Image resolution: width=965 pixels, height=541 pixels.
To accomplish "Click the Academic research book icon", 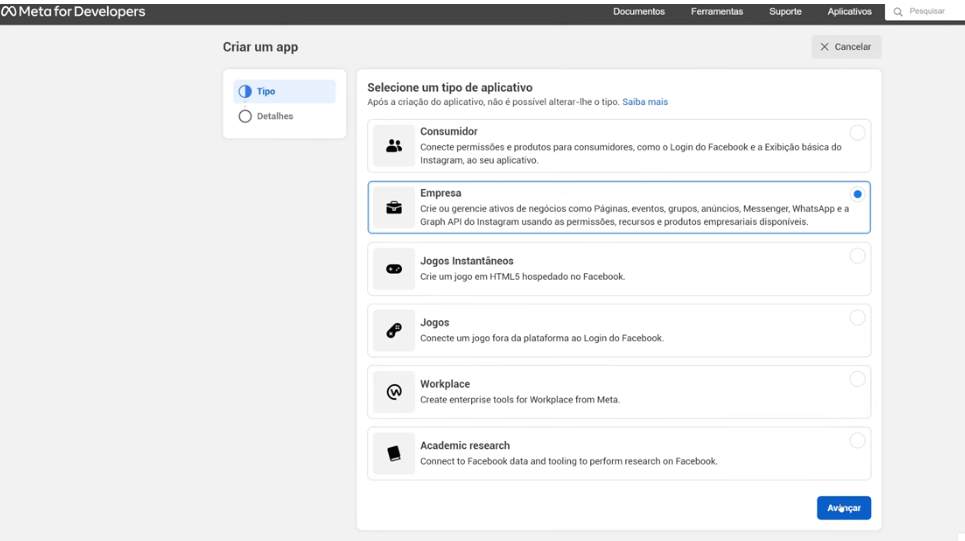I will (394, 454).
